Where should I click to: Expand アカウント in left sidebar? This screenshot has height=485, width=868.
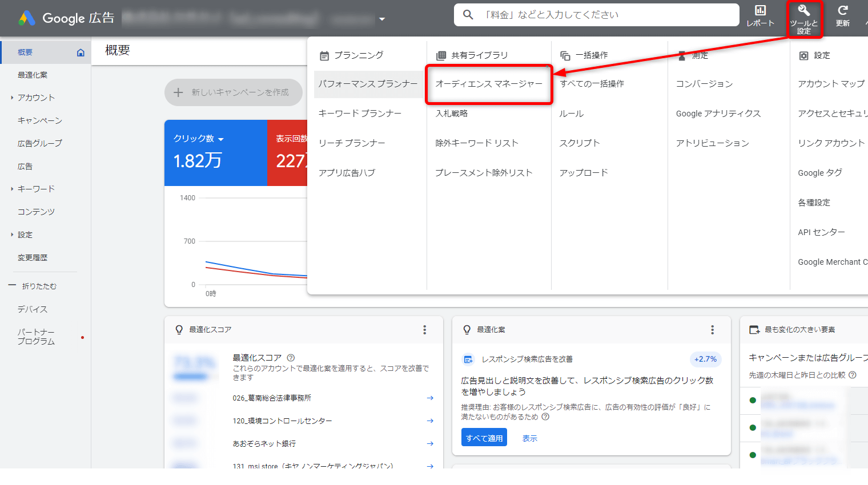12,98
